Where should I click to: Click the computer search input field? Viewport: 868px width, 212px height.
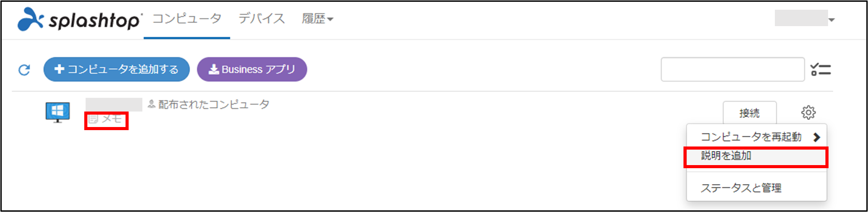pos(733,69)
